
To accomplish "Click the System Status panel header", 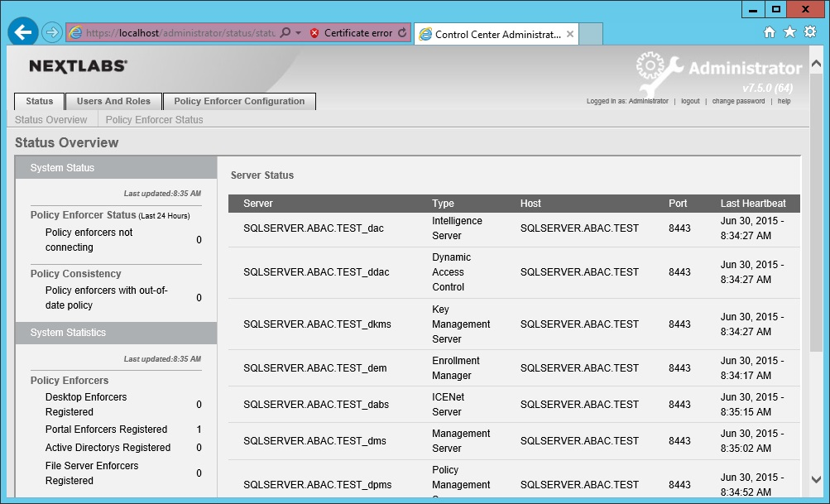I will point(116,168).
